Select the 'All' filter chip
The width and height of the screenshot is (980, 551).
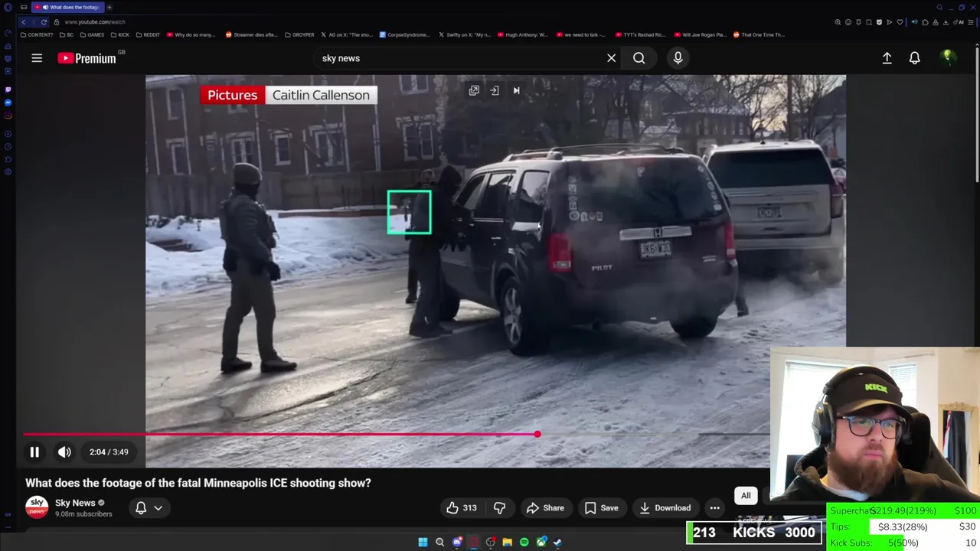click(746, 496)
